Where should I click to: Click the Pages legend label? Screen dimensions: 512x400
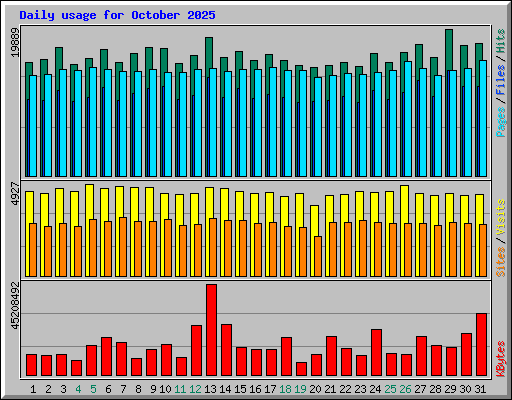click(x=501, y=122)
